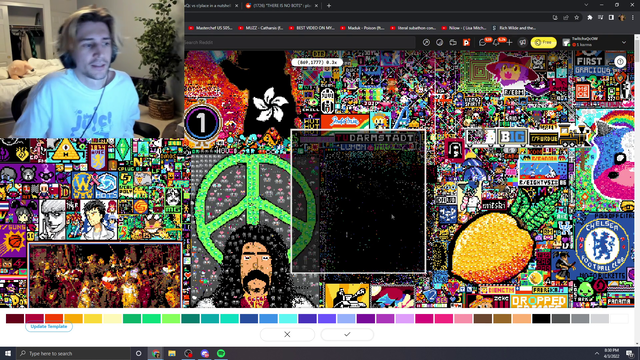Select the dark blue color swatch
This screenshot has height=360, width=640.
[x=249, y=318]
